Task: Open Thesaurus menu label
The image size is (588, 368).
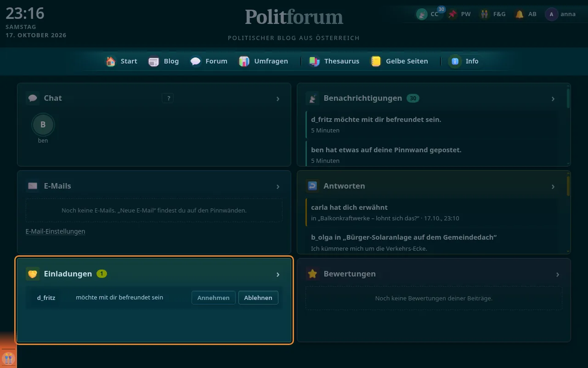Action: (x=342, y=61)
